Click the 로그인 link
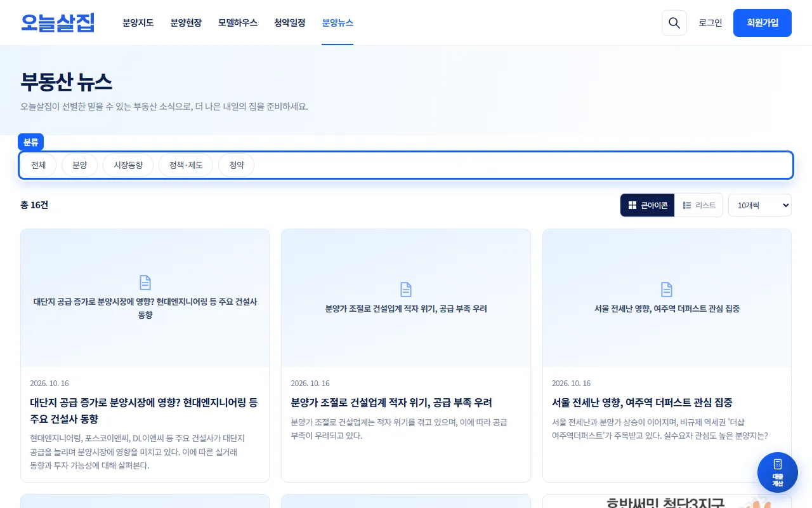 pyautogui.click(x=710, y=23)
